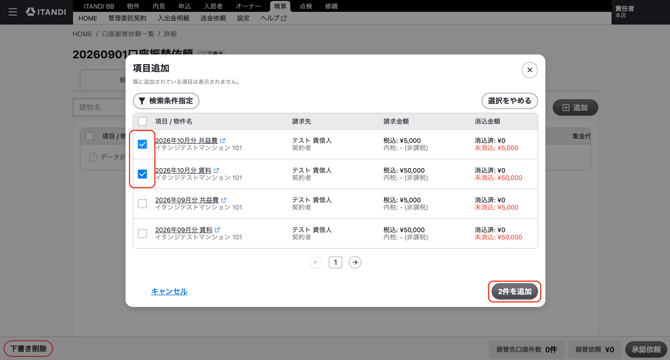Open external link icon for 2026年09月分 賃料
Image resolution: width=670 pixels, height=360 pixels.
[217, 230]
